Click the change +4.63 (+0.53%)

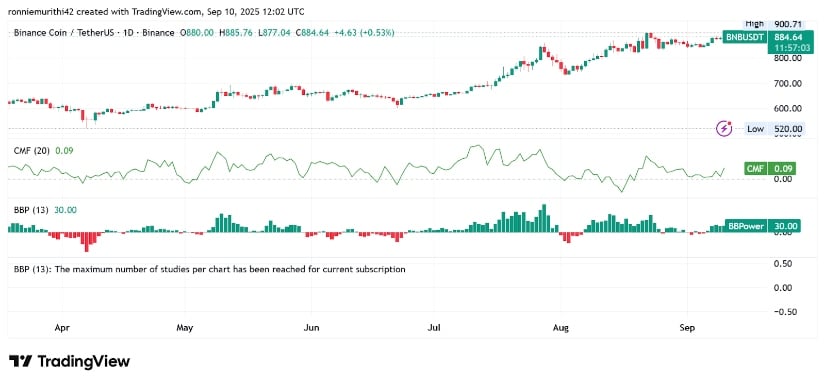(x=364, y=33)
